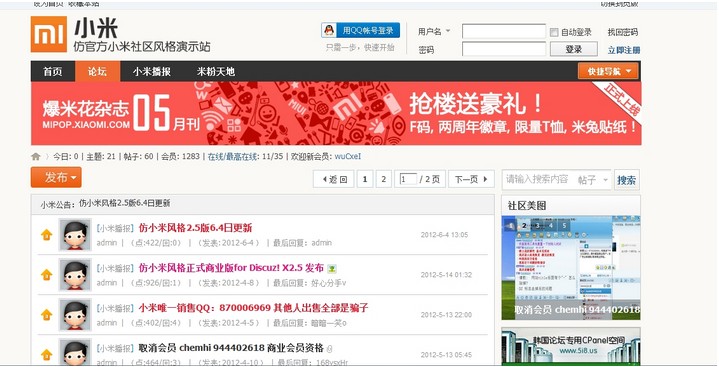Viewport: 719px width, 367px height.
Task: Focus the 请输入搜索内容 search field
Action: click(x=538, y=179)
